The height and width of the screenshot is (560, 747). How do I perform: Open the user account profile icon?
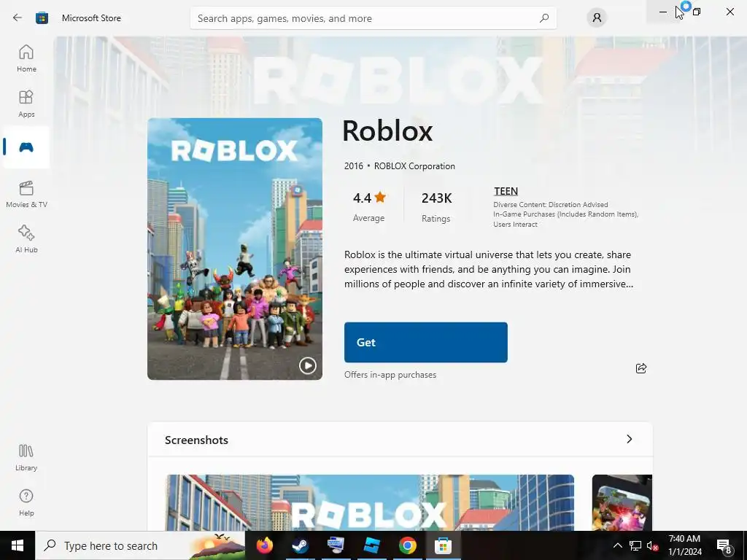tap(597, 18)
